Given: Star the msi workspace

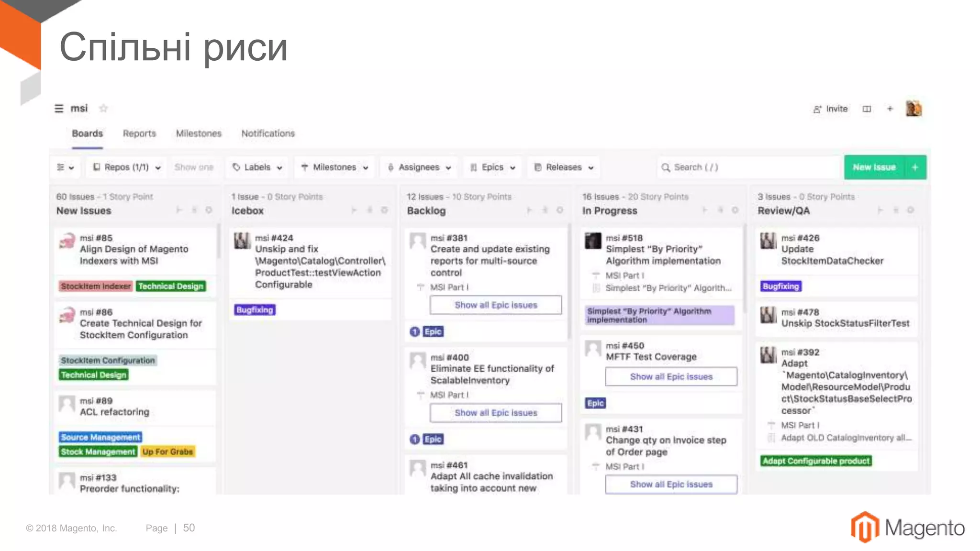Looking at the screenshot, I should click(x=103, y=109).
